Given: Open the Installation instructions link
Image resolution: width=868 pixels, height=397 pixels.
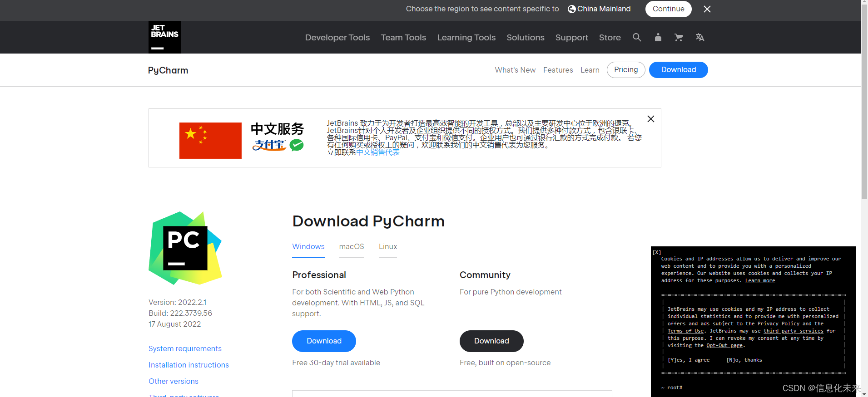Looking at the screenshot, I should pos(189,365).
